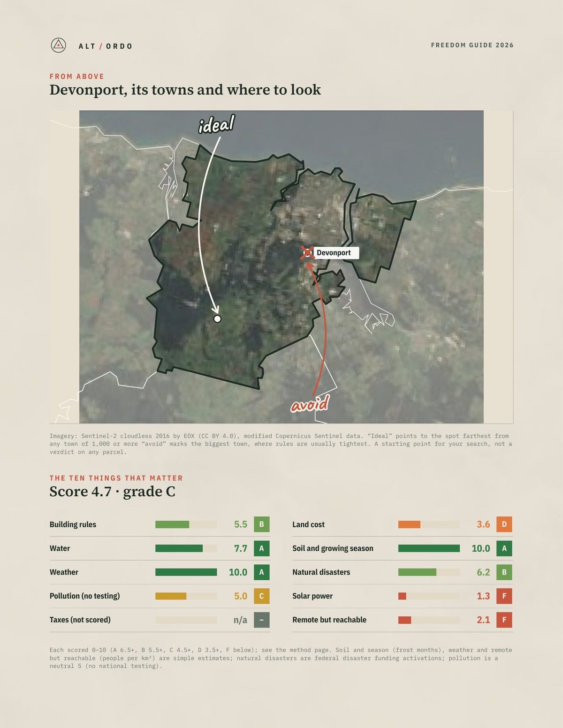
Task: Click the handwritten 'ideal' label on map
Action: click(x=216, y=124)
